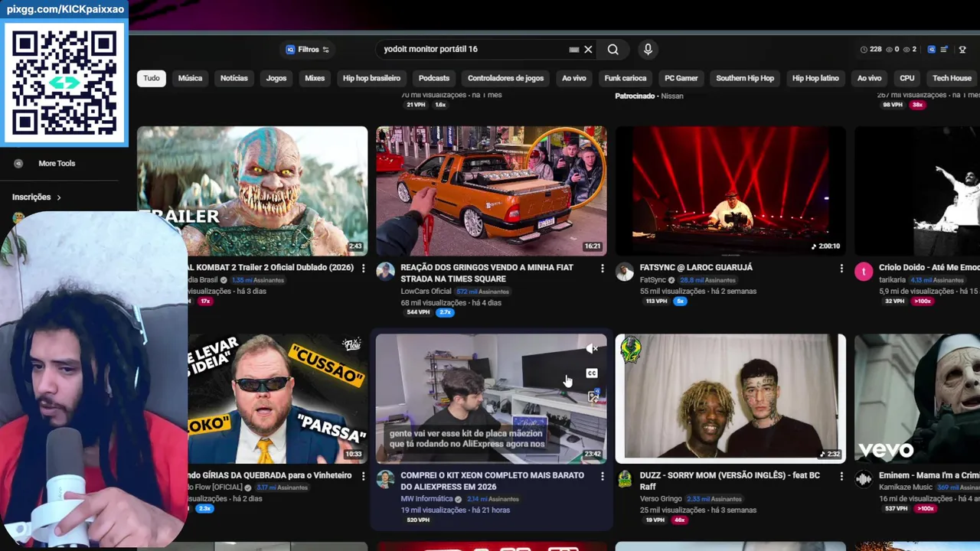980x551 pixels.
Task: Open options menu for Mortal Kombat 2 trailer
Action: [363, 269]
